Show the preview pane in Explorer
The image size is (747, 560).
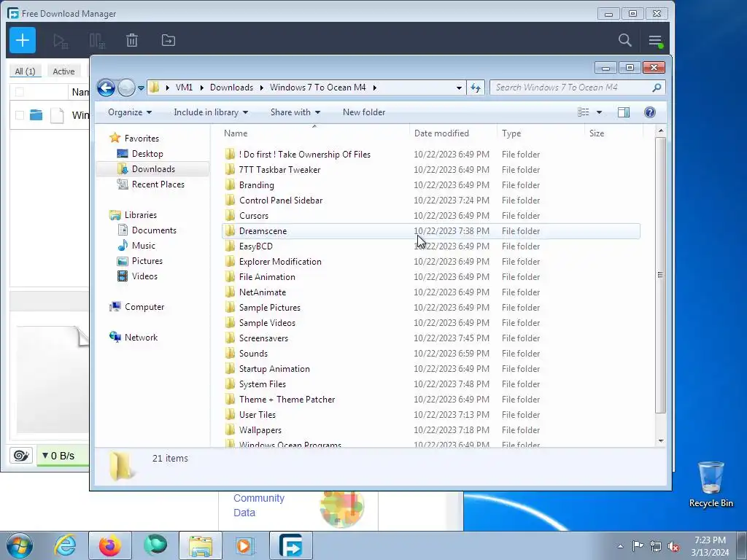coord(624,112)
